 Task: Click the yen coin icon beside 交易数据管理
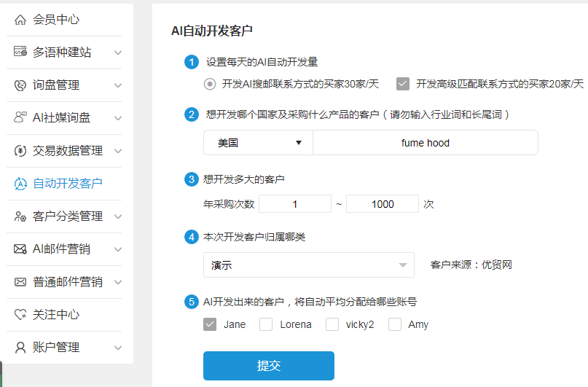tap(20, 151)
